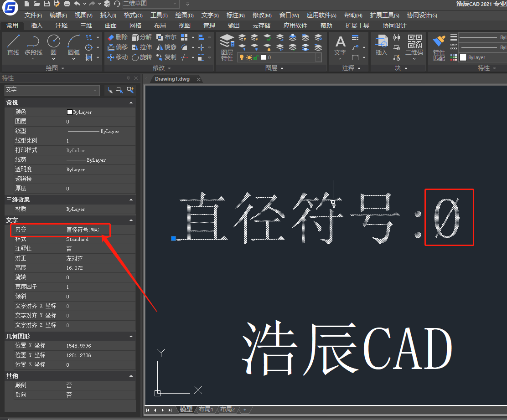This screenshot has height=420, width=507.
Task: Click the 镜像 mirror tool
Action: [166, 47]
